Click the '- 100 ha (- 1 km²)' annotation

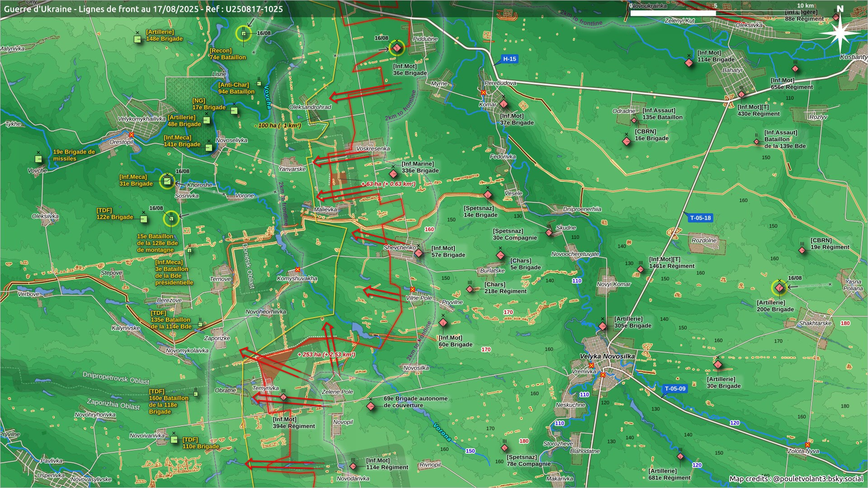pos(278,126)
